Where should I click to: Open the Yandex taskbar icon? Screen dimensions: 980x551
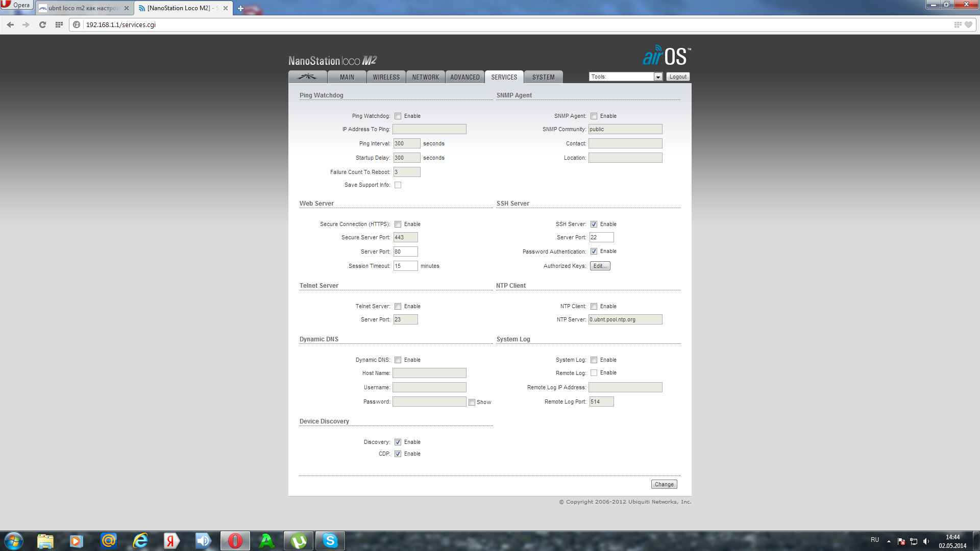tap(171, 541)
